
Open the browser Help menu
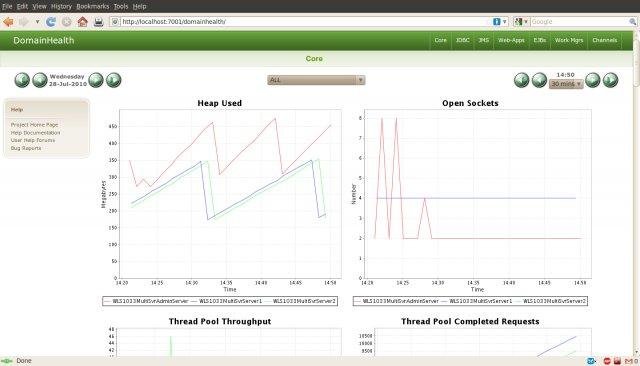click(x=140, y=6)
